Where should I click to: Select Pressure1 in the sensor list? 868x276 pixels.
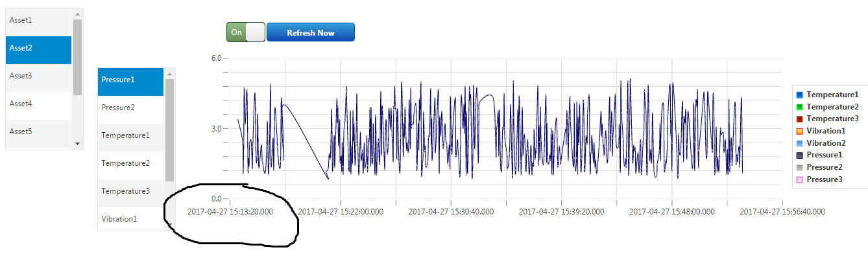[130, 80]
